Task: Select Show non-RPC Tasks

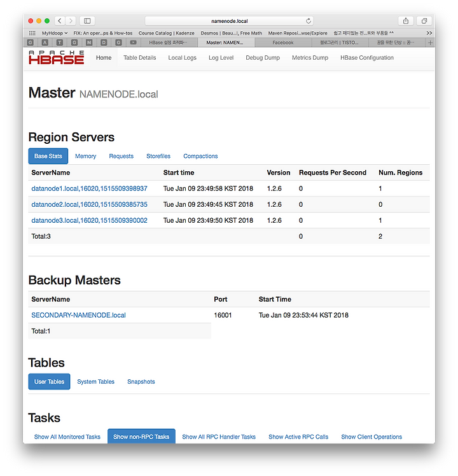Action: 141,437
